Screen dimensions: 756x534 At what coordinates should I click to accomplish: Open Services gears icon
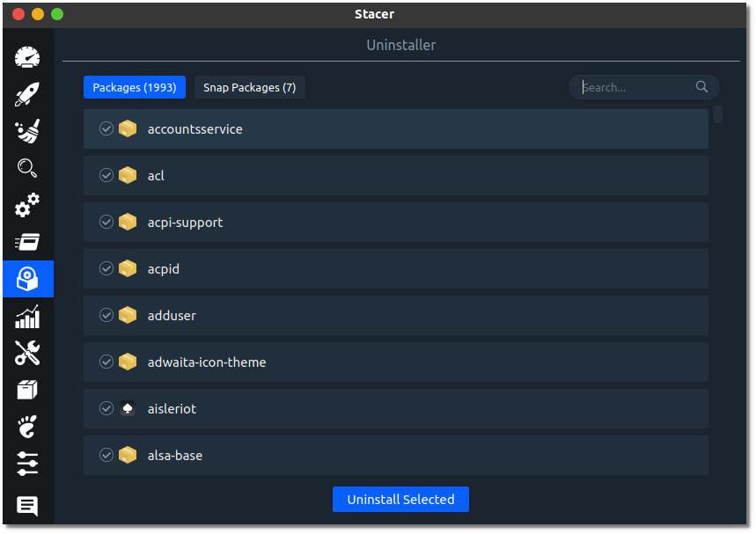pyautogui.click(x=27, y=206)
